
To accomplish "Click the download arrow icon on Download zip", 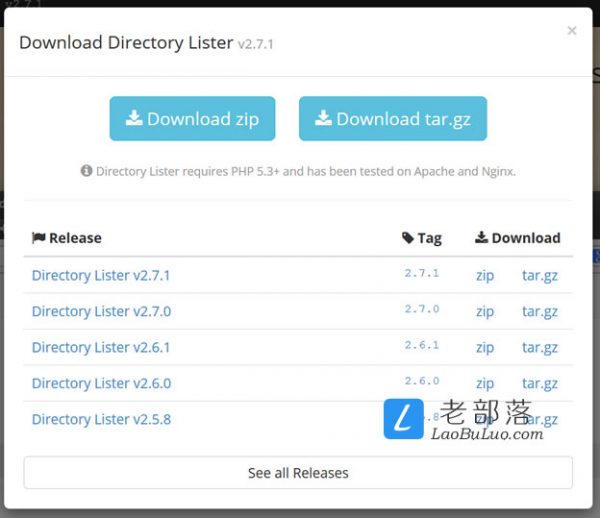I will [x=134, y=118].
